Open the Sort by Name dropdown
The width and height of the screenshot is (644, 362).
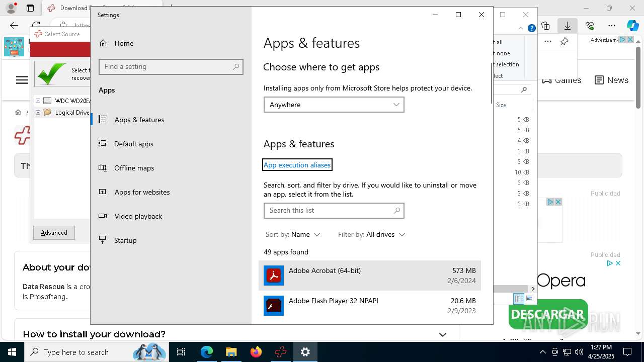point(293,234)
